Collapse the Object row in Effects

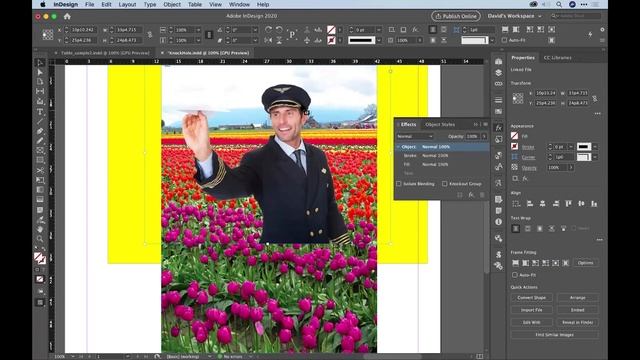tap(398, 147)
